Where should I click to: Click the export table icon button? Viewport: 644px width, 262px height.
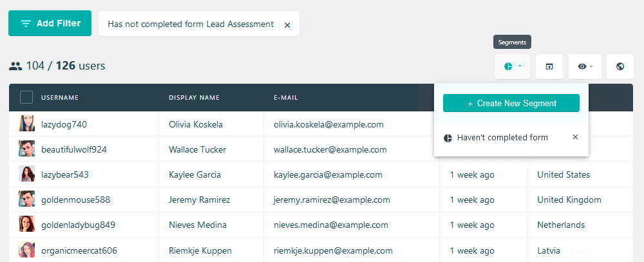(549, 66)
